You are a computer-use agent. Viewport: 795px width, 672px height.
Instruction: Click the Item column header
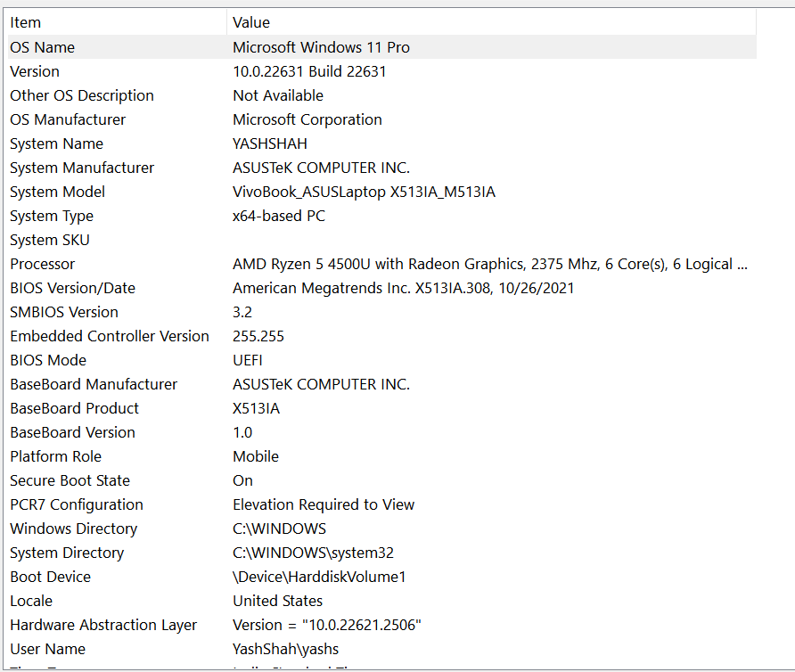[x=26, y=22]
